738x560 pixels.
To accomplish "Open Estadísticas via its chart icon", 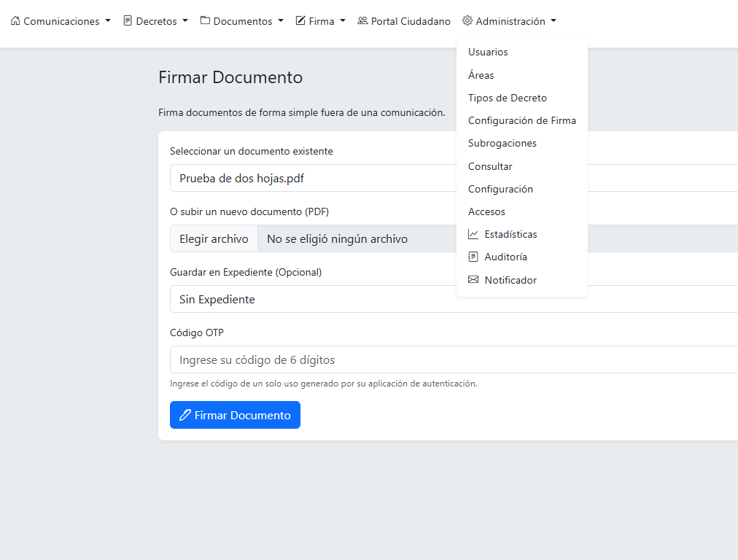I will [474, 234].
